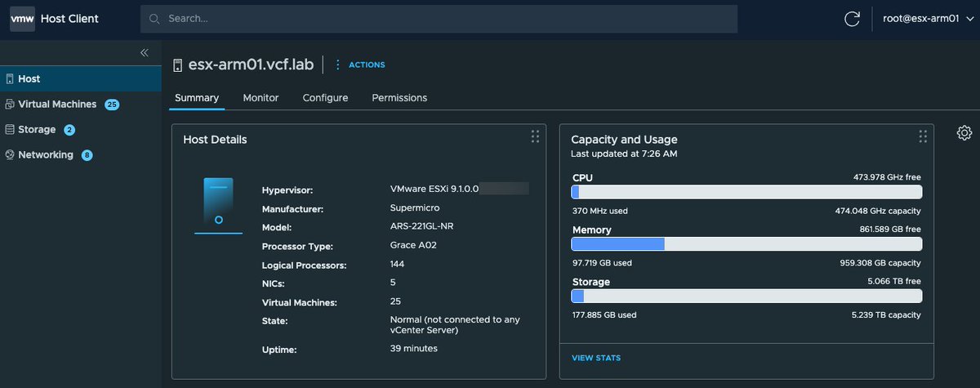Image resolution: width=980 pixels, height=388 pixels.
Task: Collapse the sidebar with double chevron icon
Action: coord(145,52)
